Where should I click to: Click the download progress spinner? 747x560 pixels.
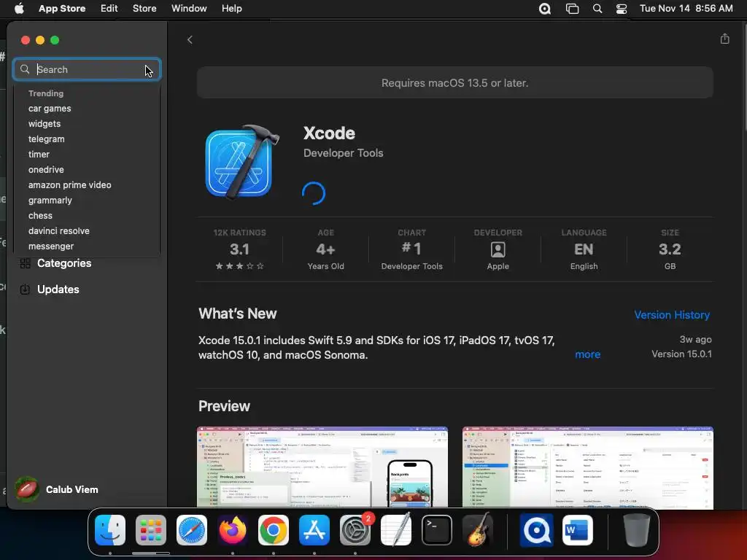click(314, 193)
